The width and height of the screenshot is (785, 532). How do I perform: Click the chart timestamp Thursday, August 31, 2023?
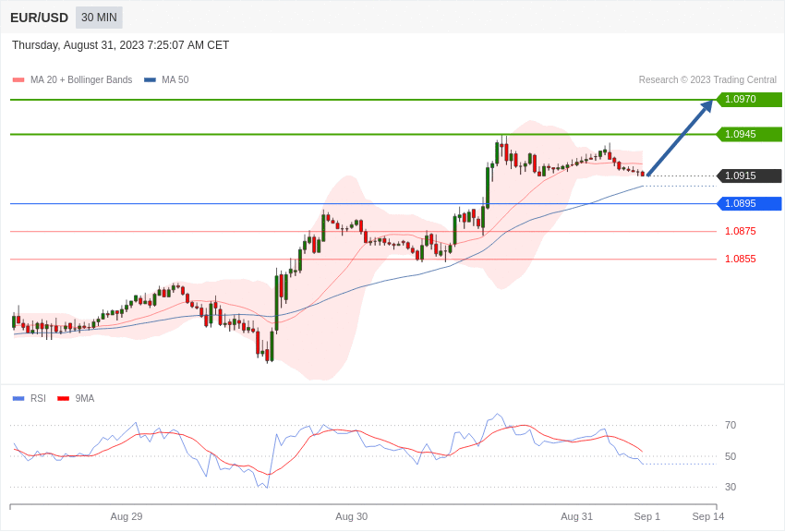click(120, 45)
